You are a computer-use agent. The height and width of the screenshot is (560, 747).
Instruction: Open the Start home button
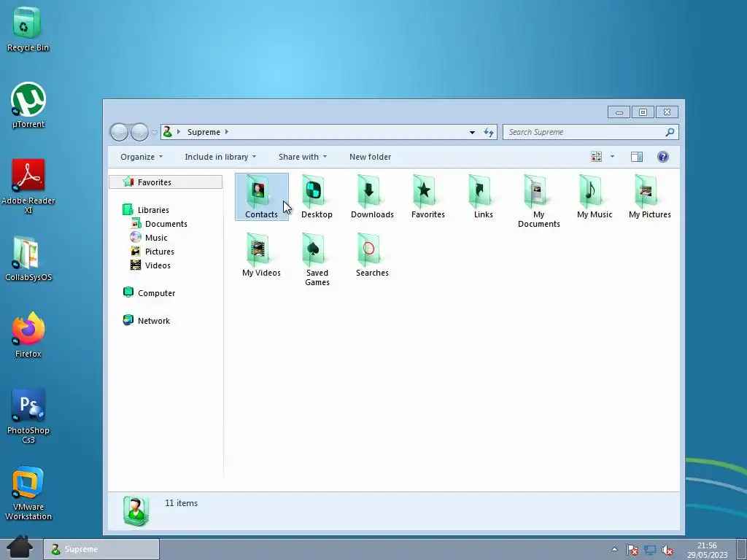pos(20,547)
